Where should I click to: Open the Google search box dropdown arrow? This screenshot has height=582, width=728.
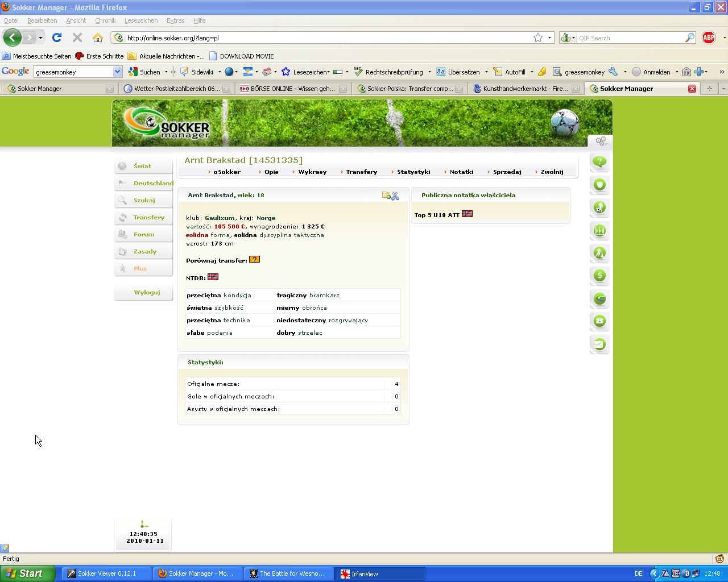(117, 72)
